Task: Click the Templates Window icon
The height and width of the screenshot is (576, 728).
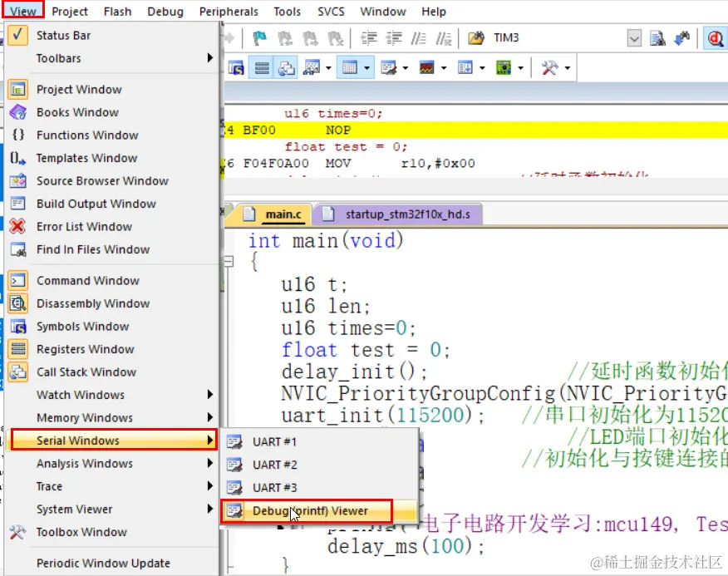Action: tap(17, 158)
